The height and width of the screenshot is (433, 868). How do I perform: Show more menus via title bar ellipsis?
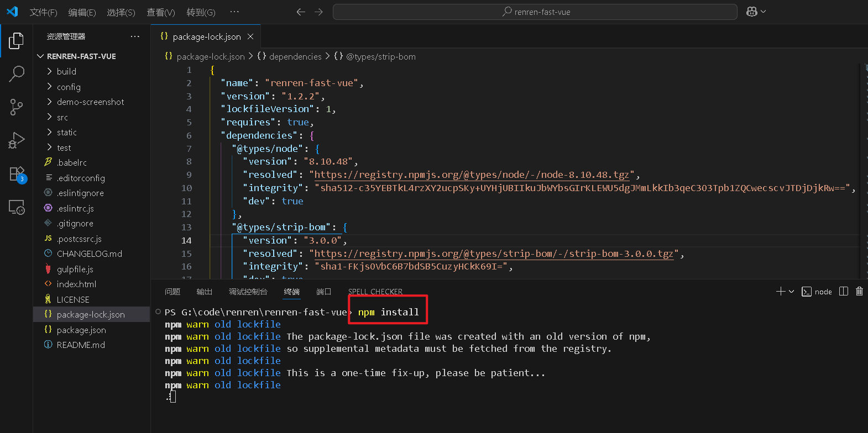(234, 12)
